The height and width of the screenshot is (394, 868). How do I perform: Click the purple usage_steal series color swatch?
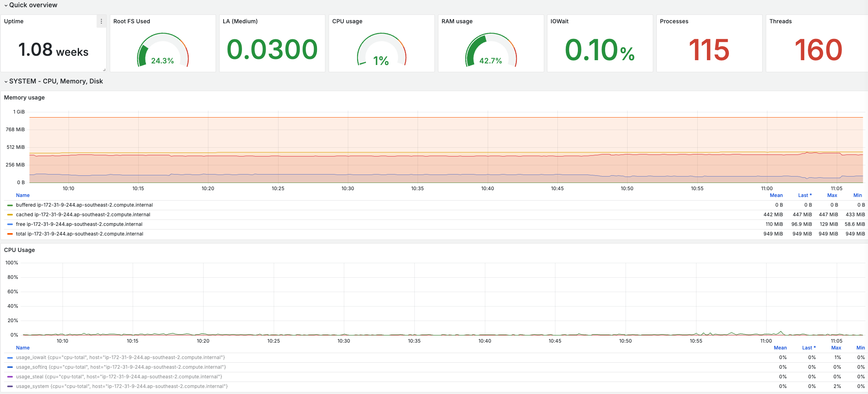click(10, 377)
